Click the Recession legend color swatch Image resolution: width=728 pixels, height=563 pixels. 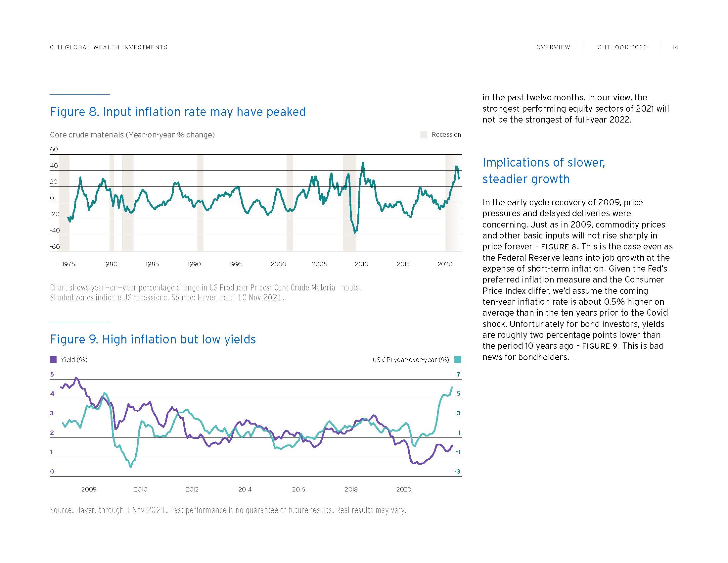tap(424, 135)
